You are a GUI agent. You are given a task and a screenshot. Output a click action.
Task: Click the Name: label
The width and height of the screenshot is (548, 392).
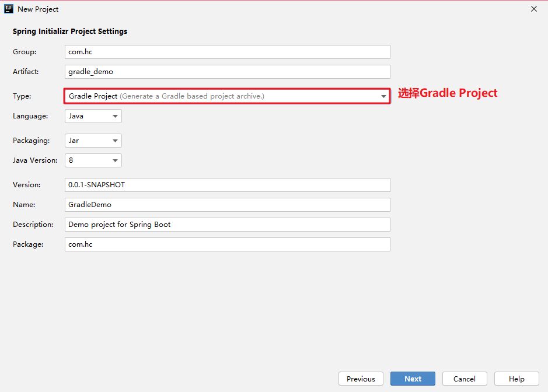point(24,205)
